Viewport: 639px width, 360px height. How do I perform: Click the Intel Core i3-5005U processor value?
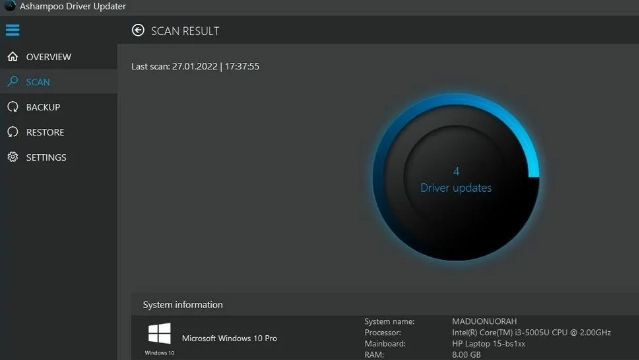click(x=531, y=332)
